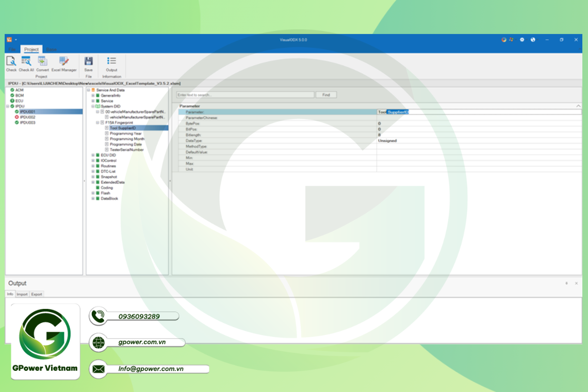Expand the DataBlock node
This screenshot has width=588, height=392.
[x=93, y=199]
